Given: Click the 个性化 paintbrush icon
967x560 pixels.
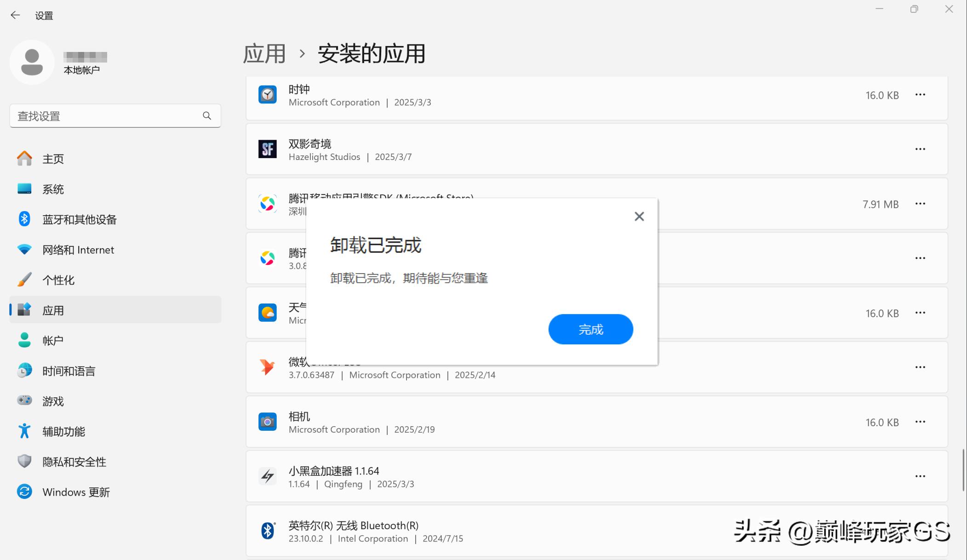Looking at the screenshot, I should [24, 280].
